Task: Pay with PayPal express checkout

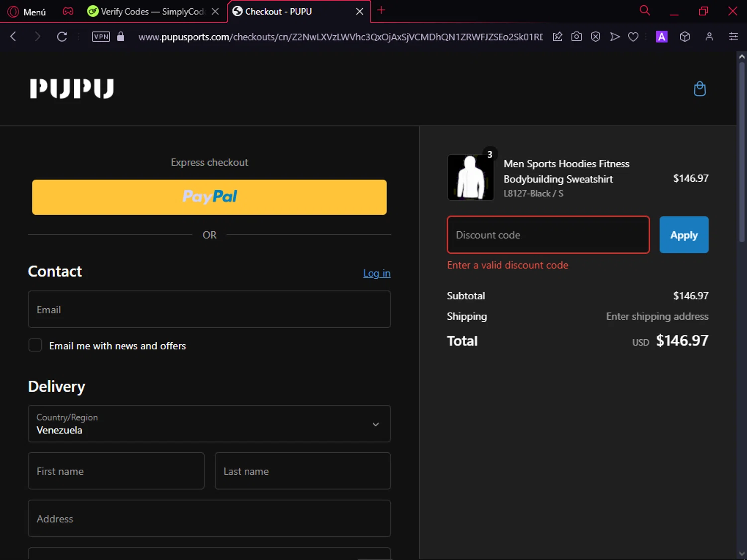Action: coord(210,197)
